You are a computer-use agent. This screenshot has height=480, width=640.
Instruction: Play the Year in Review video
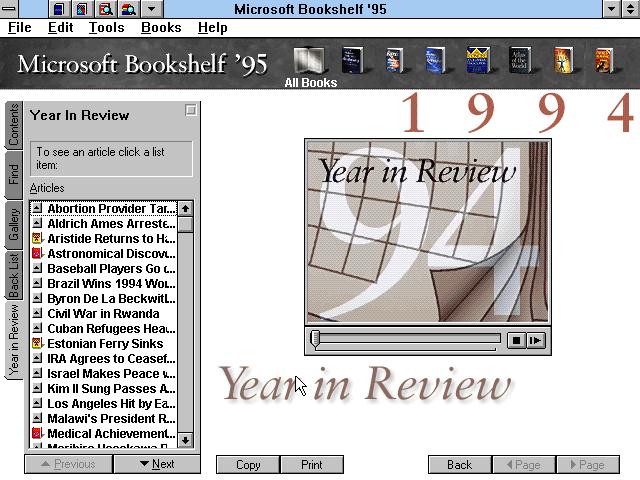pos(535,340)
